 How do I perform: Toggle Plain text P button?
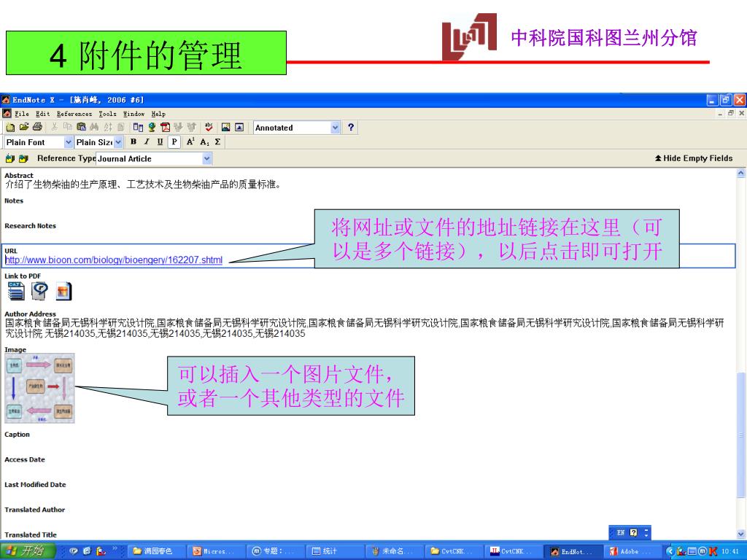point(174,142)
